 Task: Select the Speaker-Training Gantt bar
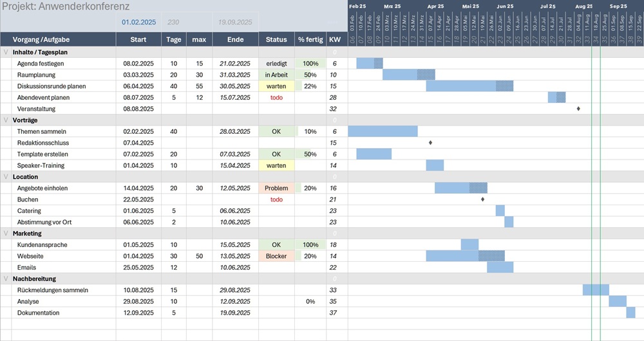pos(435,165)
